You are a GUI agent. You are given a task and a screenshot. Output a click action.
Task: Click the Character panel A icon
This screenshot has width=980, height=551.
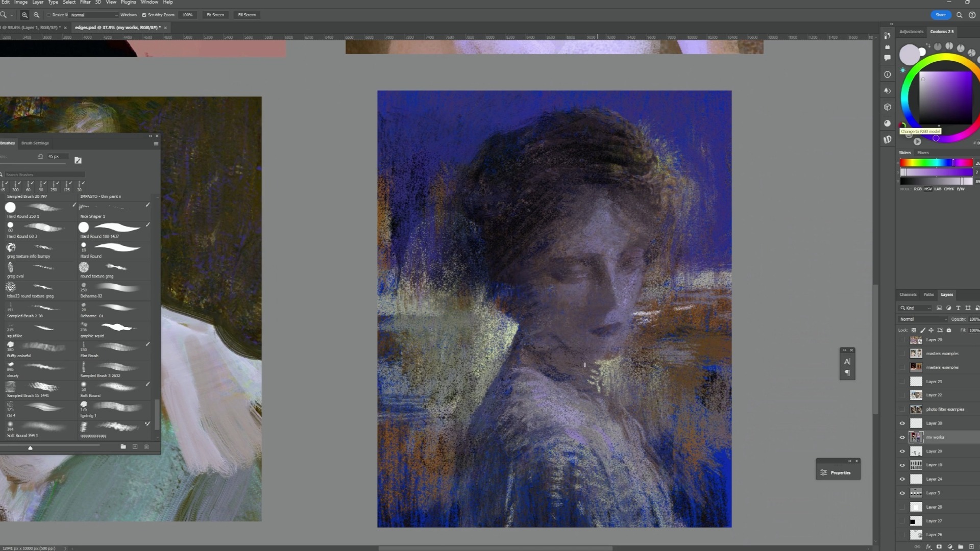[847, 362]
